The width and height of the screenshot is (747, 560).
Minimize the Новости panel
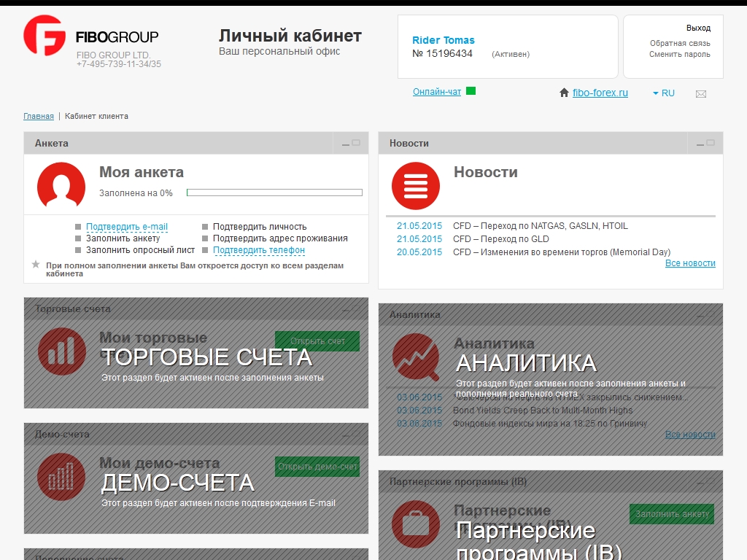(x=700, y=144)
